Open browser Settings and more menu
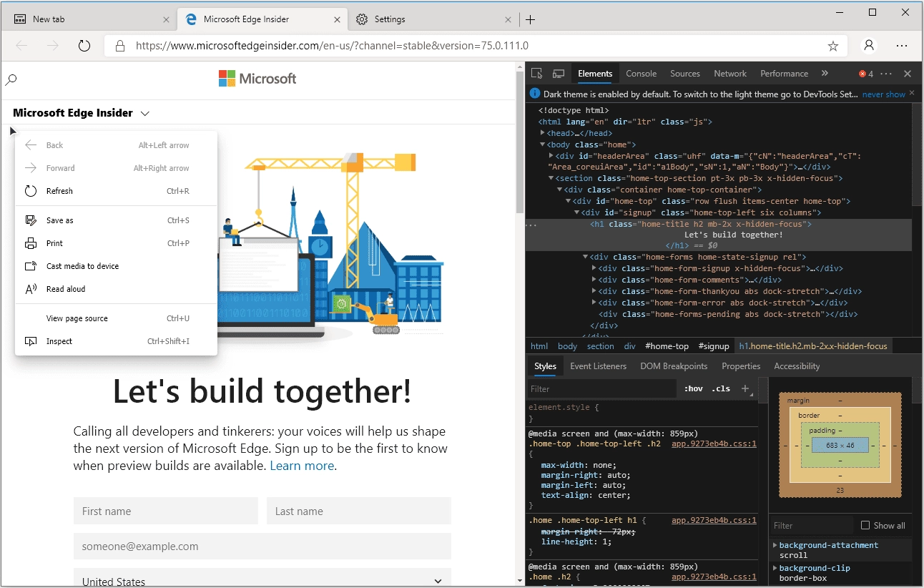The width and height of the screenshot is (924, 588). coord(902,46)
